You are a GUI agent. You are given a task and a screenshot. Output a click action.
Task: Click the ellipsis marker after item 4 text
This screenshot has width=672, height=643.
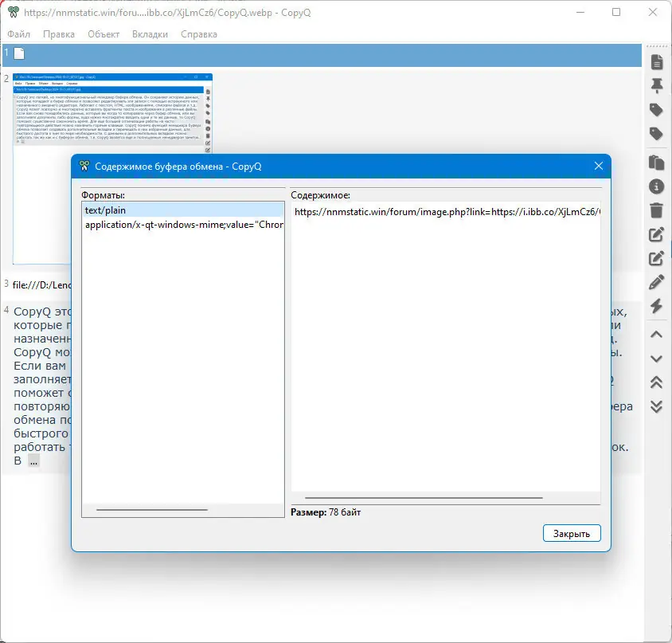coord(34,461)
